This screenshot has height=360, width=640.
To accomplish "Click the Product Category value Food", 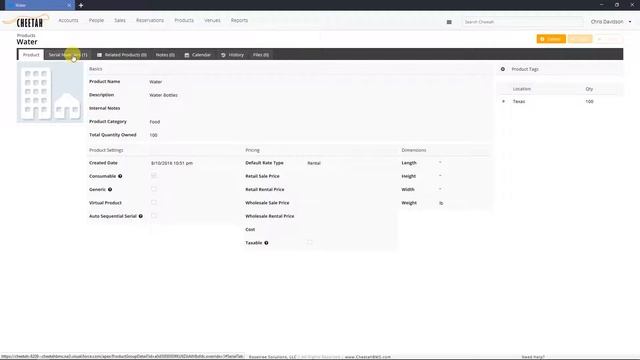I will tap(155, 122).
